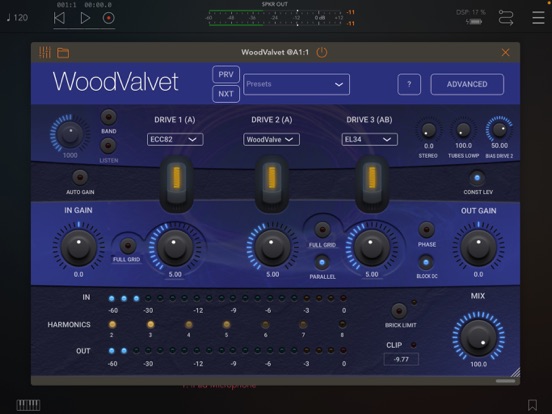Click the bookmark icon at bottom right

click(532, 405)
